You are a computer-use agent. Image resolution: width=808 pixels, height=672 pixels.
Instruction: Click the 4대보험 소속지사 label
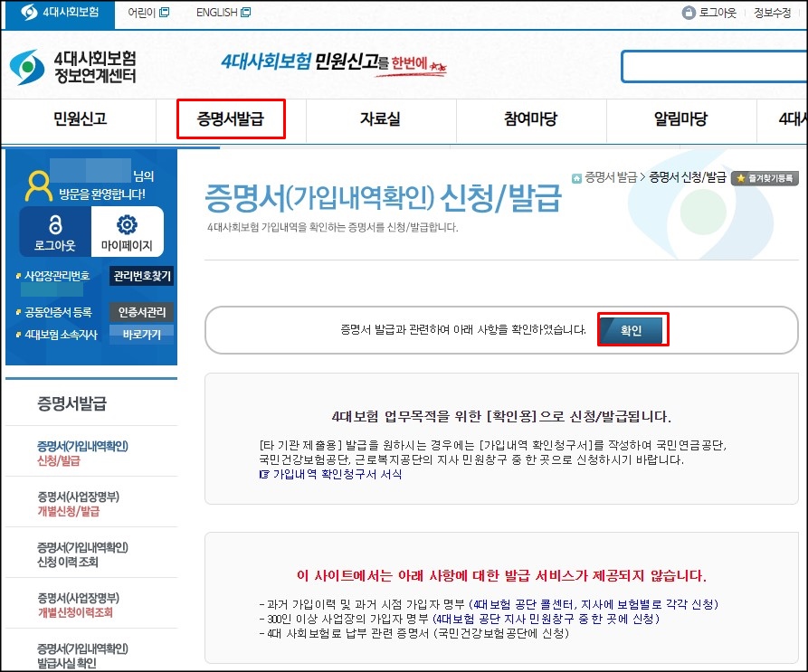(x=62, y=335)
